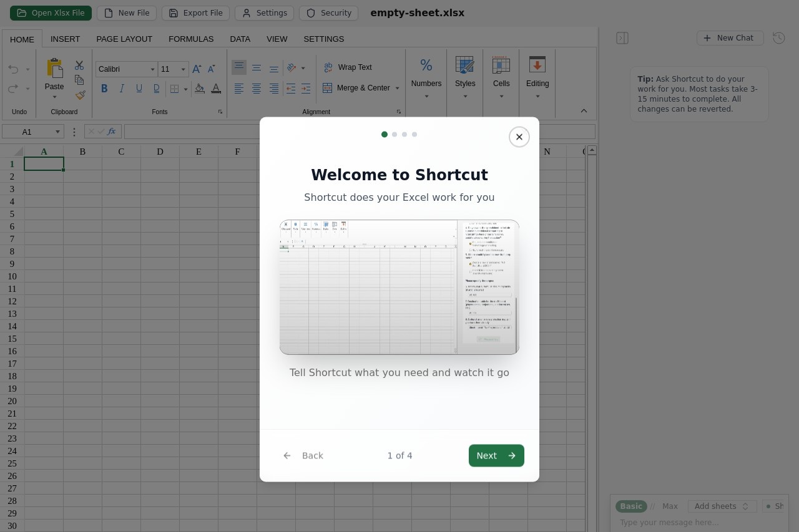Toggle Underline formatting
Screen dimensions: 799x532
(139, 89)
